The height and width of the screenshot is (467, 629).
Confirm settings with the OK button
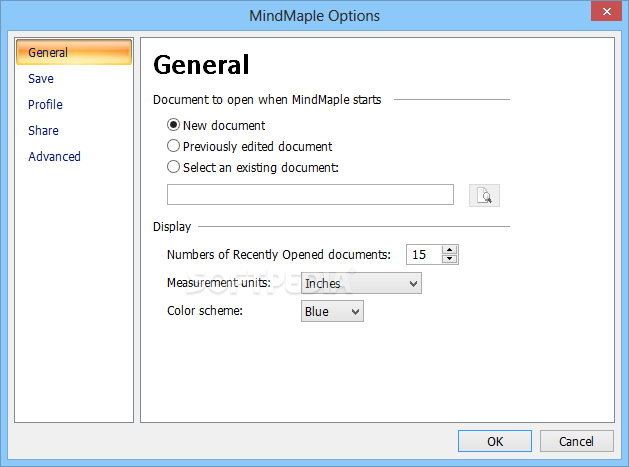point(495,441)
